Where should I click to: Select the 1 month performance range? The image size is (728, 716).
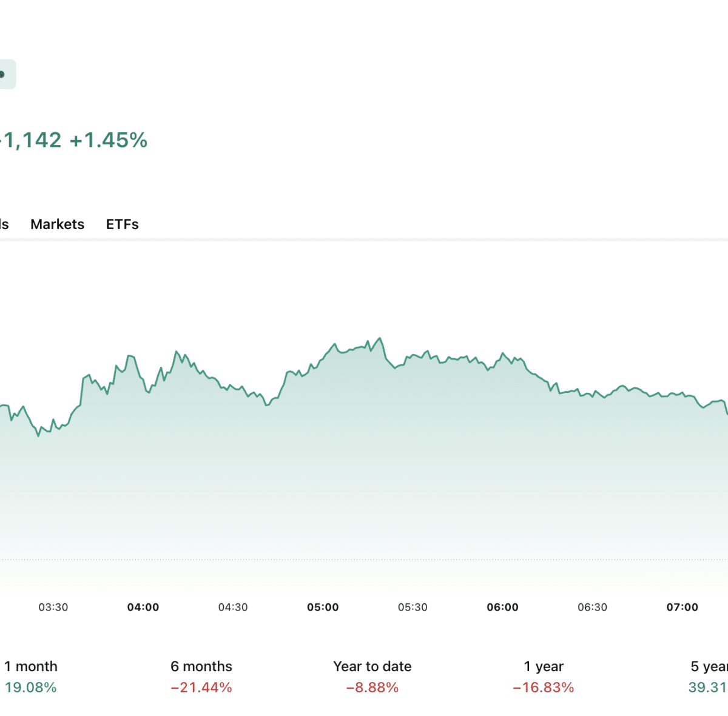(30, 677)
